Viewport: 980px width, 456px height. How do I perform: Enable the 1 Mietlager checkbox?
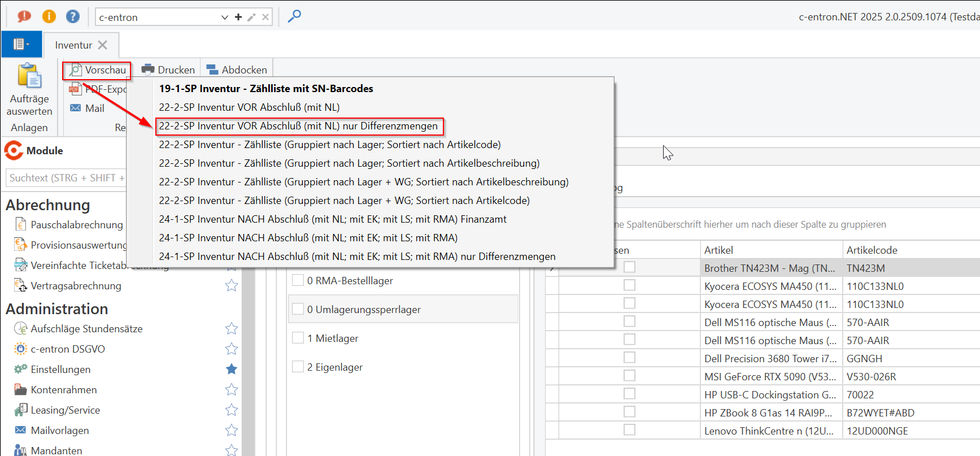click(298, 338)
